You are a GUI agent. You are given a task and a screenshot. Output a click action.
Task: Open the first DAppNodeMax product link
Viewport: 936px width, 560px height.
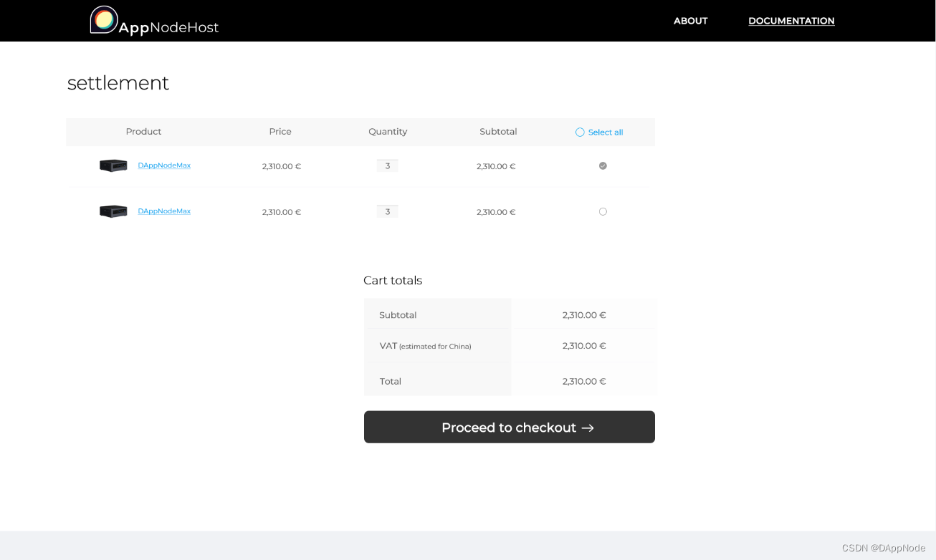164,165
